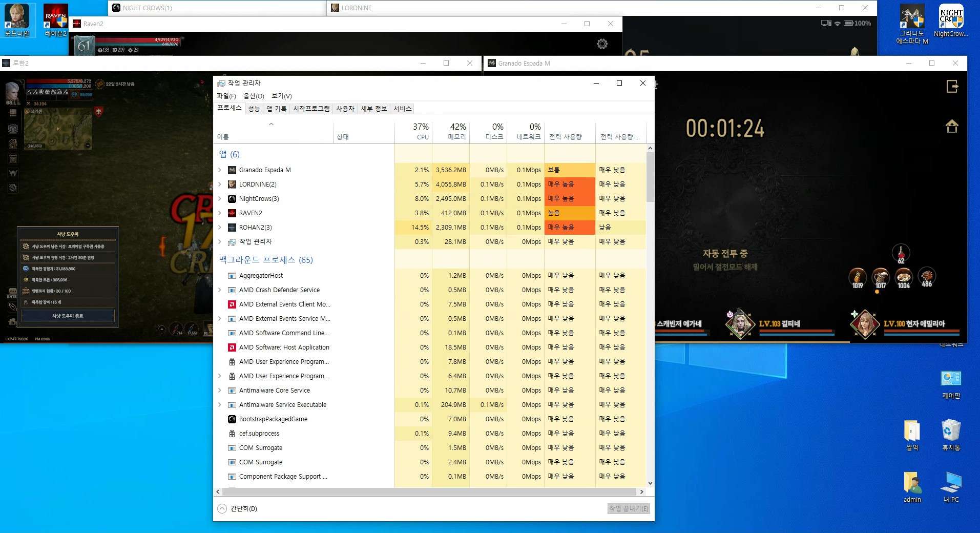Switch to the 사용자 tab
This screenshot has height=533, width=980.
(x=345, y=109)
